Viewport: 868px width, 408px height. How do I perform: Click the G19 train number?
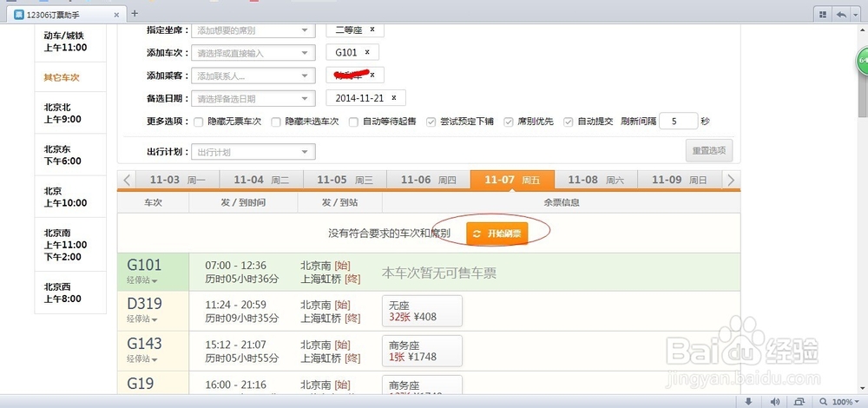click(x=141, y=383)
